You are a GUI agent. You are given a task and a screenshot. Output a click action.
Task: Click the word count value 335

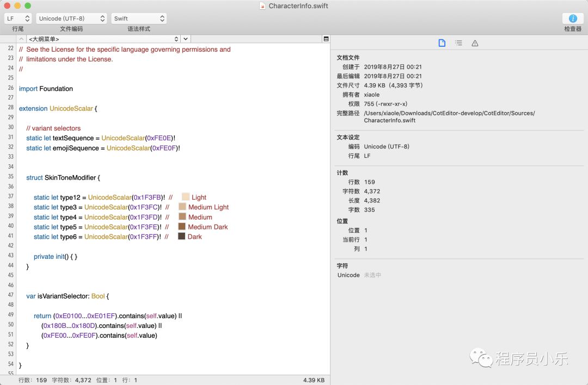point(369,210)
